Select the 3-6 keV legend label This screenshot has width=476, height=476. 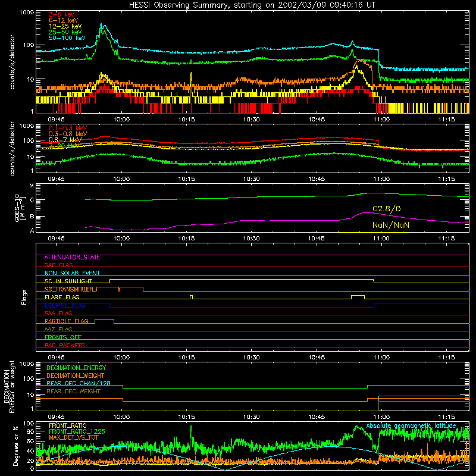pyautogui.click(x=62, y=14)
